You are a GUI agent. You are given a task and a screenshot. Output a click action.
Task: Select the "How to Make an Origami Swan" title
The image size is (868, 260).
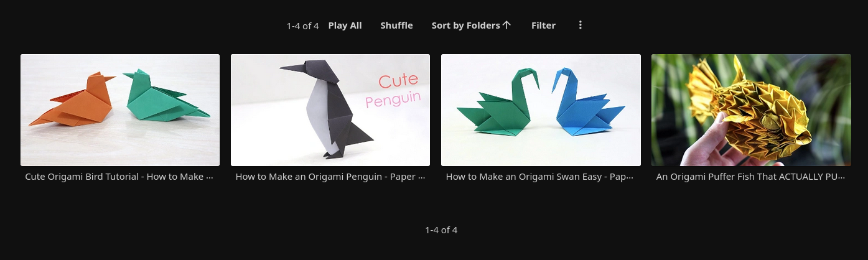pos(540,177)
